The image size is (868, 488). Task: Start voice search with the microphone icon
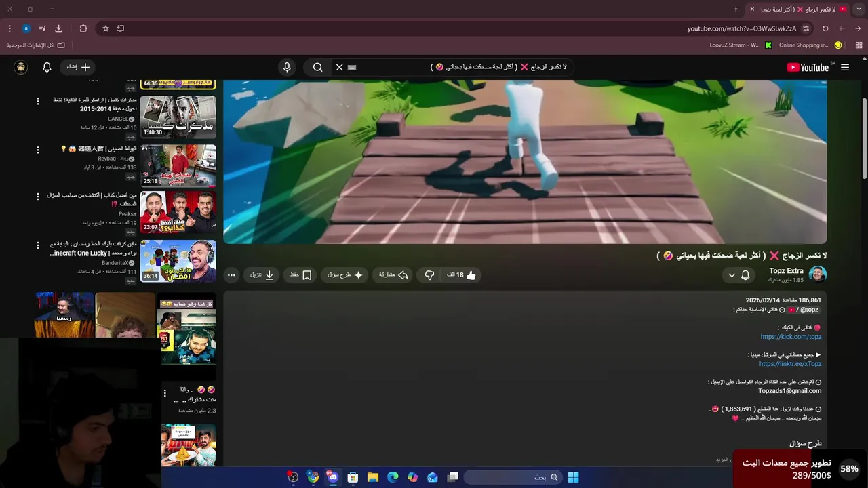click(287, 67)
